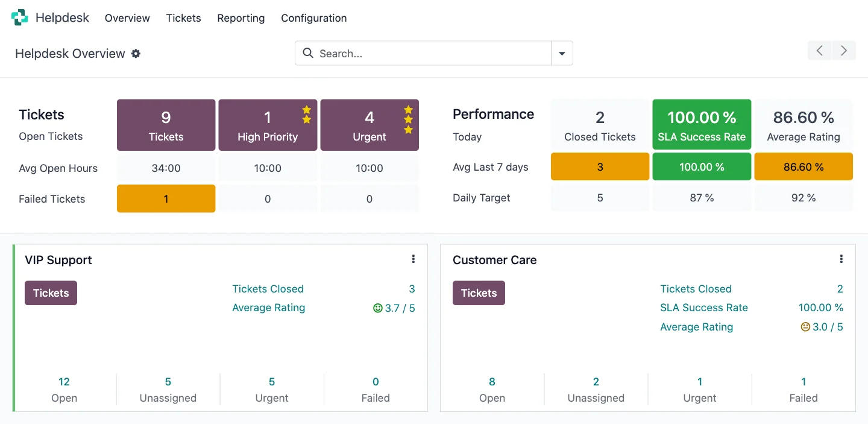Open the 5 Unassigned tickets in VIP Support

click(168, 389)
